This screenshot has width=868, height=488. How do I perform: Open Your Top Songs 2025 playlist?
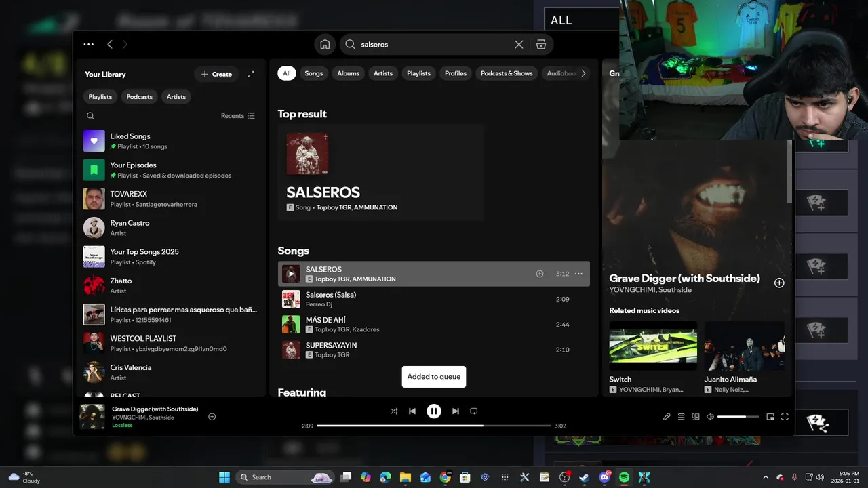170,257
